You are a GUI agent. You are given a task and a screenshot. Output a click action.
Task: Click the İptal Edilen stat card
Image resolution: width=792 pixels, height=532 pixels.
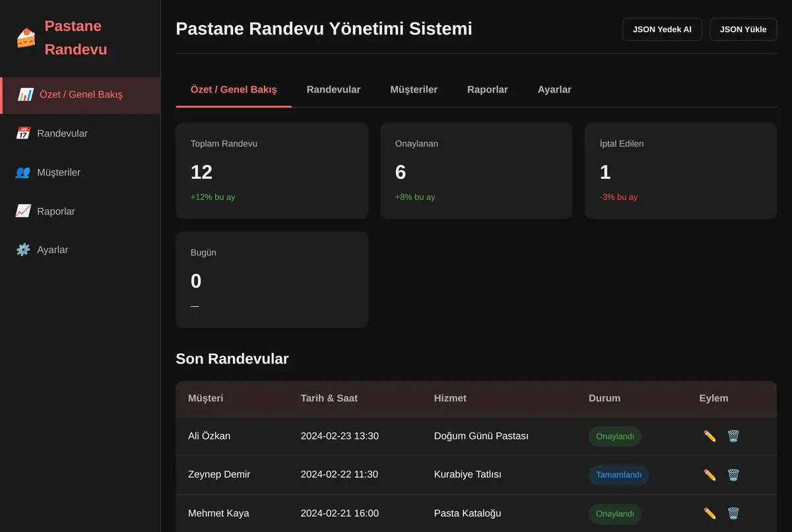[681, 171]
